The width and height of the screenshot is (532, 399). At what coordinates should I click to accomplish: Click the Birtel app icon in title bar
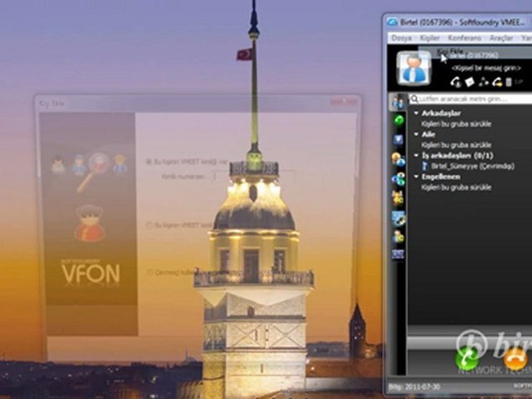[x=392, y=22]
